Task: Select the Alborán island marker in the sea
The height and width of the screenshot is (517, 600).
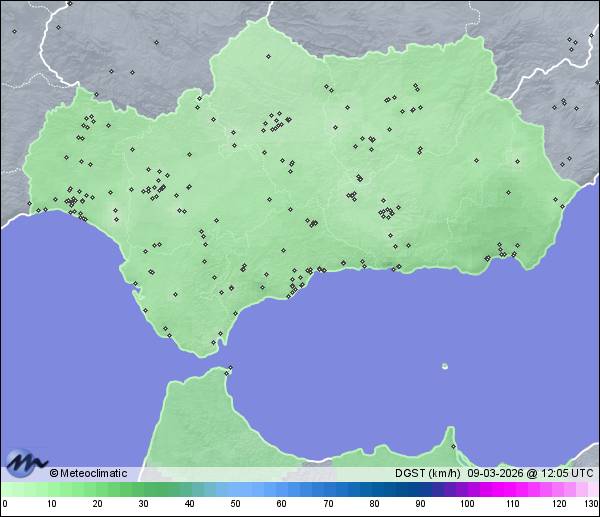Action: tap(445, 366)
